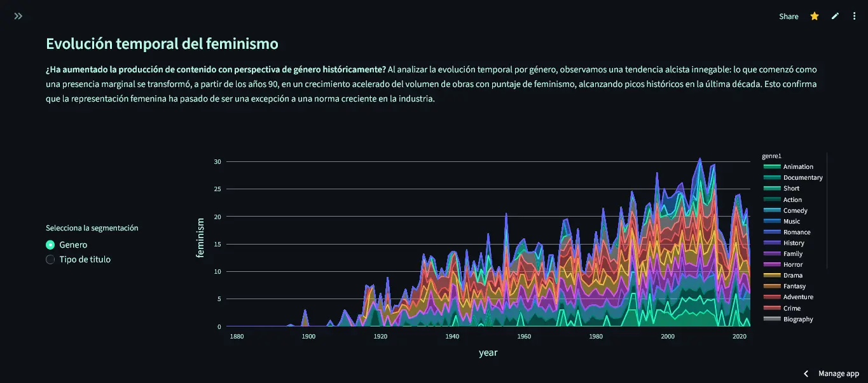Select the Genero radio option
The width and height of the screenshot is (868, 383).
coord(51,245)
